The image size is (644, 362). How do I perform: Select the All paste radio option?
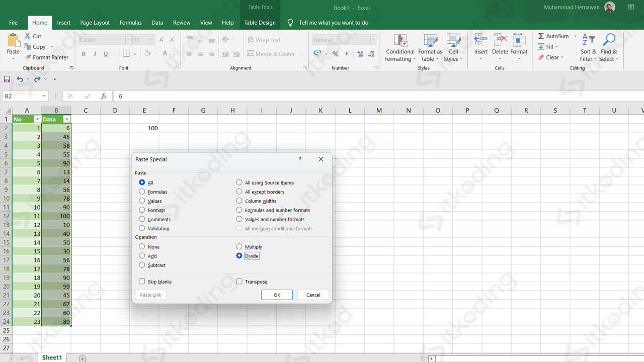tap(142, 183)
